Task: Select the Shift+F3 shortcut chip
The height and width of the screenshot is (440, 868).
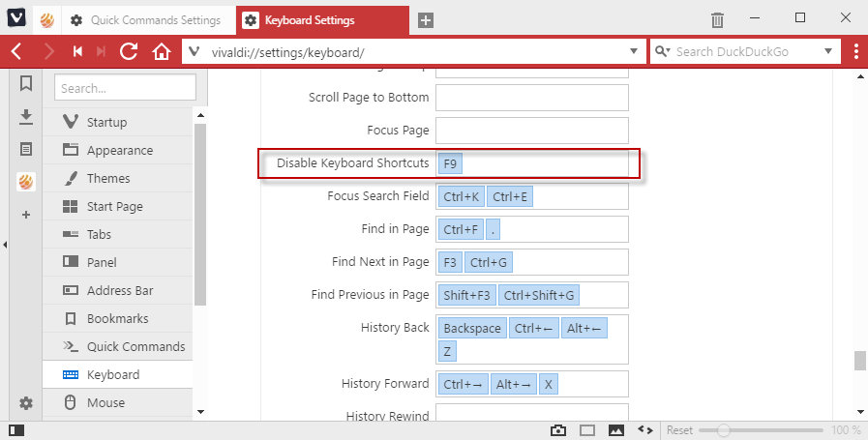Action: point(466,295)
